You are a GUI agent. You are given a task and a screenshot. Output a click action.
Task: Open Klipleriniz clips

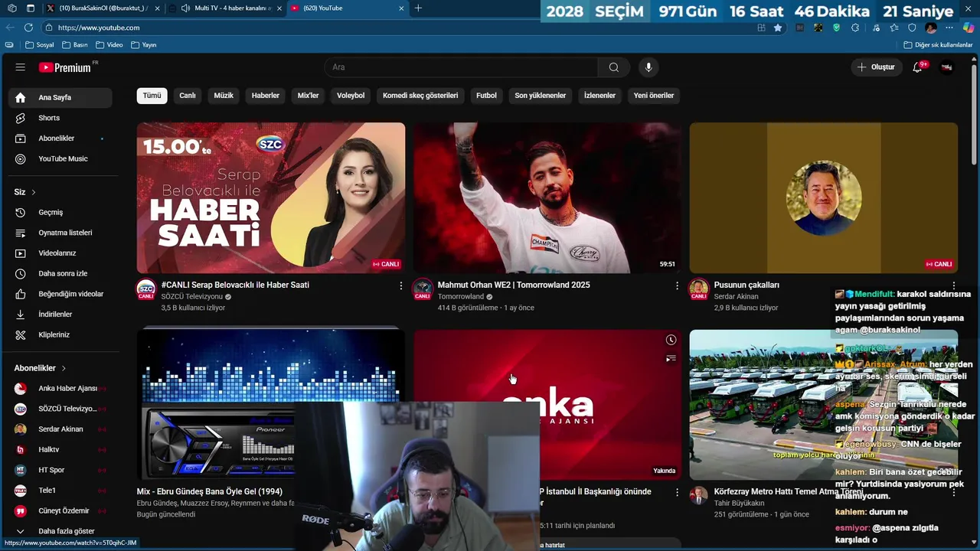tap(60, 334)
